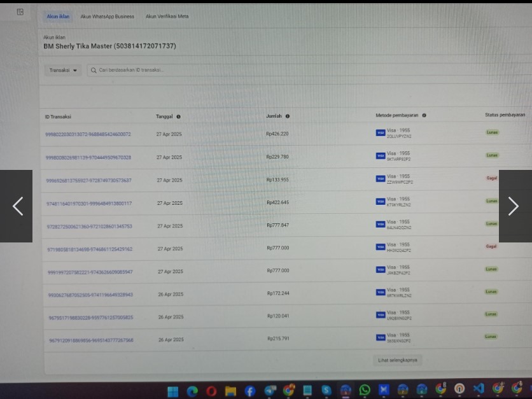Open the transaction ID for Rp215.791
This screenshot has width=532, height=399.
(91, 340)
